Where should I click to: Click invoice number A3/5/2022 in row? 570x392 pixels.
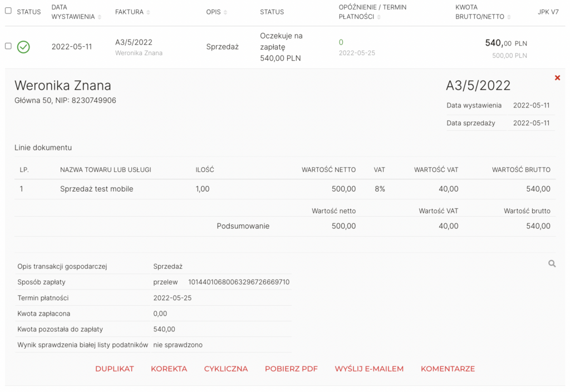(134, 42)
